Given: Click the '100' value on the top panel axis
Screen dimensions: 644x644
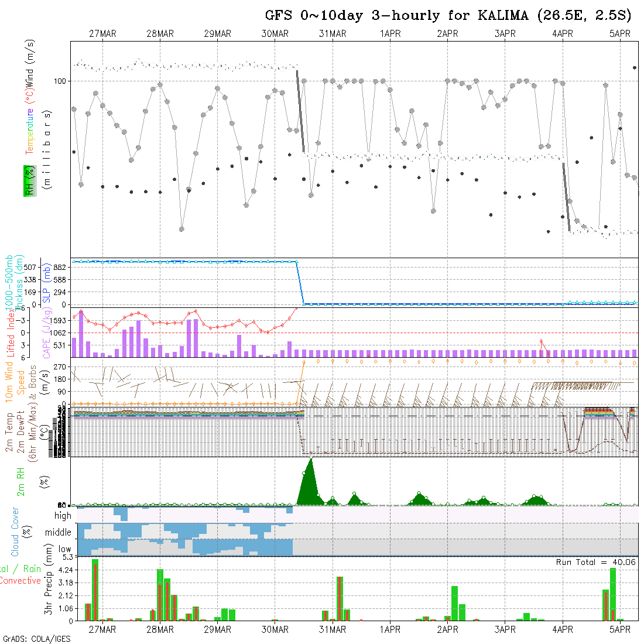Looking at the screenshot, I should tap(60, 81).
